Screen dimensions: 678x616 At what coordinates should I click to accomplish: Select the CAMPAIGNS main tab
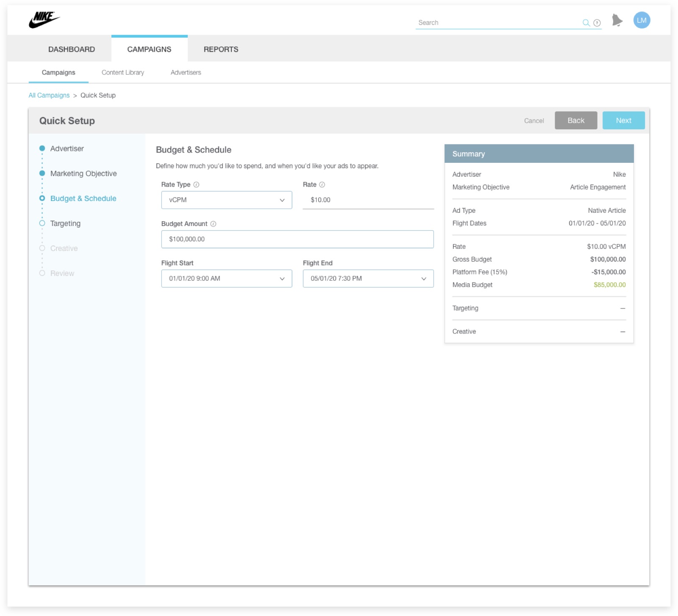tap(149, 49)
